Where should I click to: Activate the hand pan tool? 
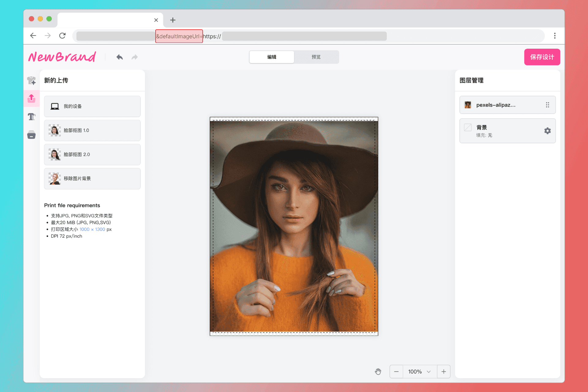click(378, 371)
